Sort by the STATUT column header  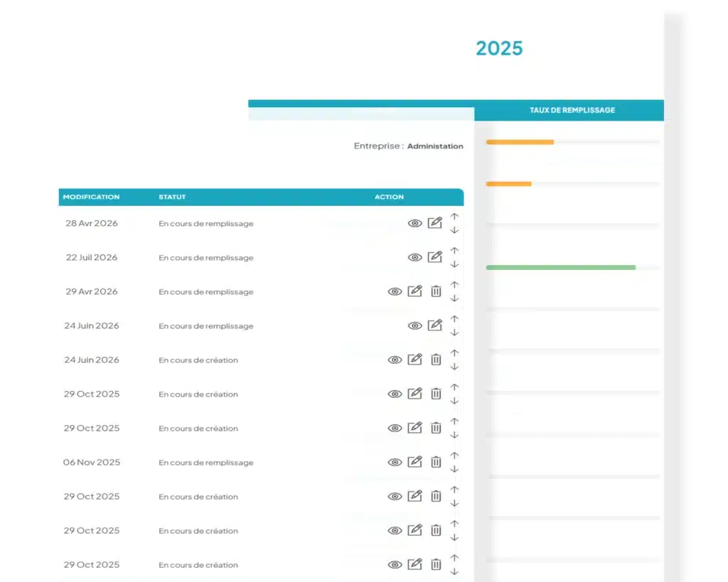[x=172, y=197]
